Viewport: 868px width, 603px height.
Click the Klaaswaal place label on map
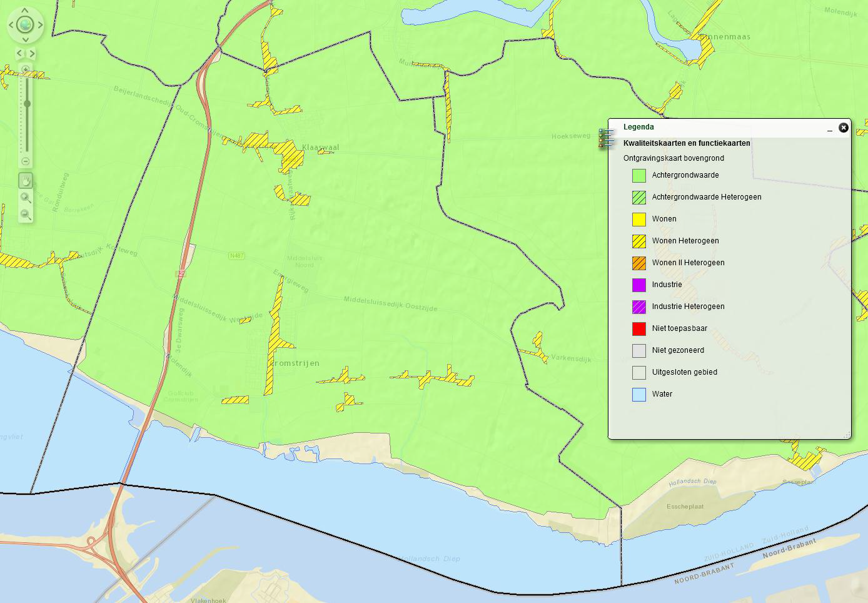click(x=321, y=148)
